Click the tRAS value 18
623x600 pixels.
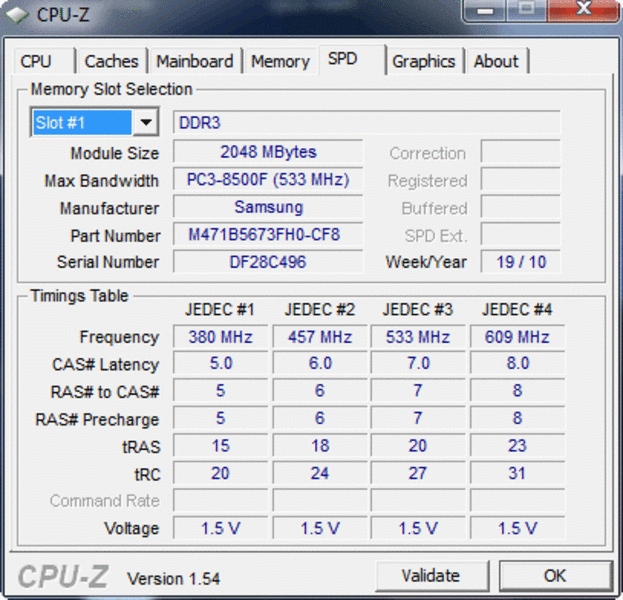coord(320,445)
